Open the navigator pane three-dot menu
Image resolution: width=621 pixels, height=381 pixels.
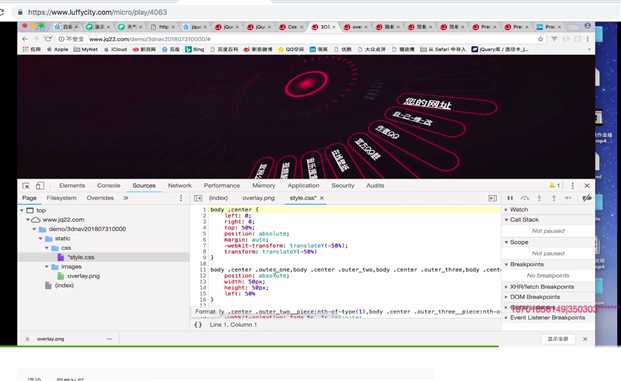(x=181, y=198)
